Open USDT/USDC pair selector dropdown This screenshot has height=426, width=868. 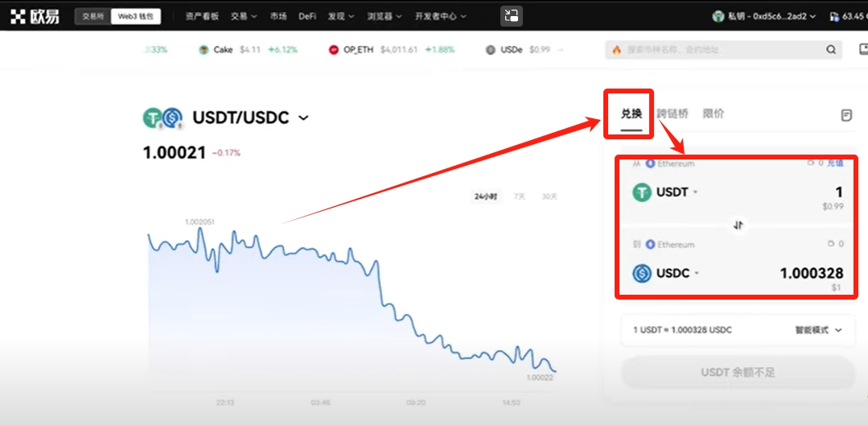251,118
